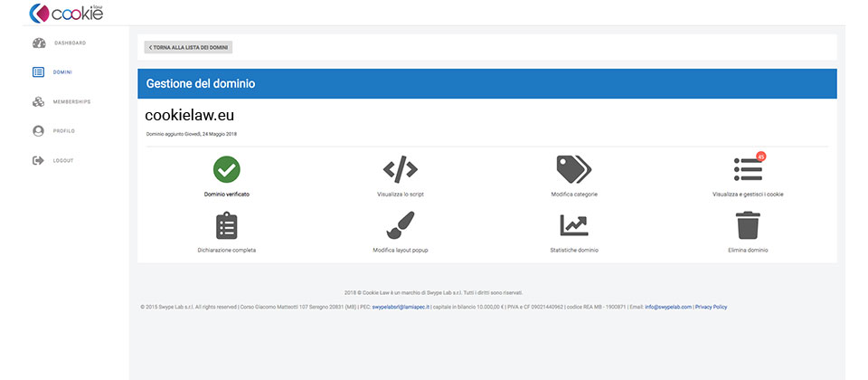Click the Cookie Law logo

[x=66, y=12]
